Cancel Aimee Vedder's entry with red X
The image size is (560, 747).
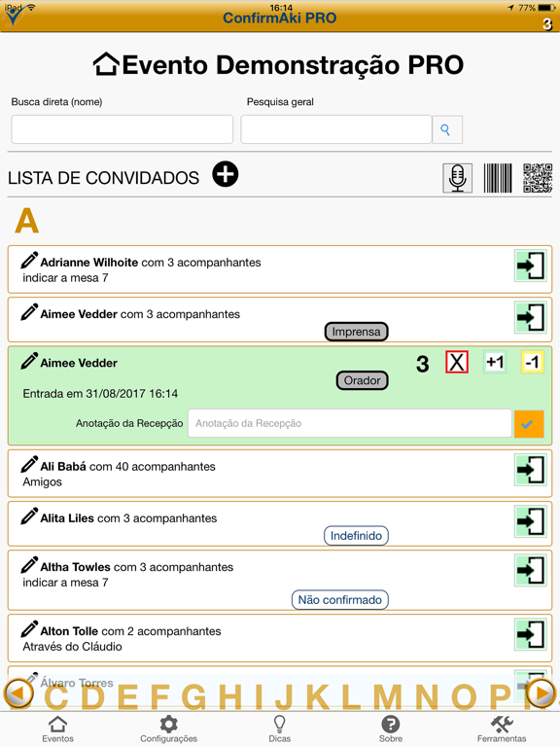pos(457,362)
